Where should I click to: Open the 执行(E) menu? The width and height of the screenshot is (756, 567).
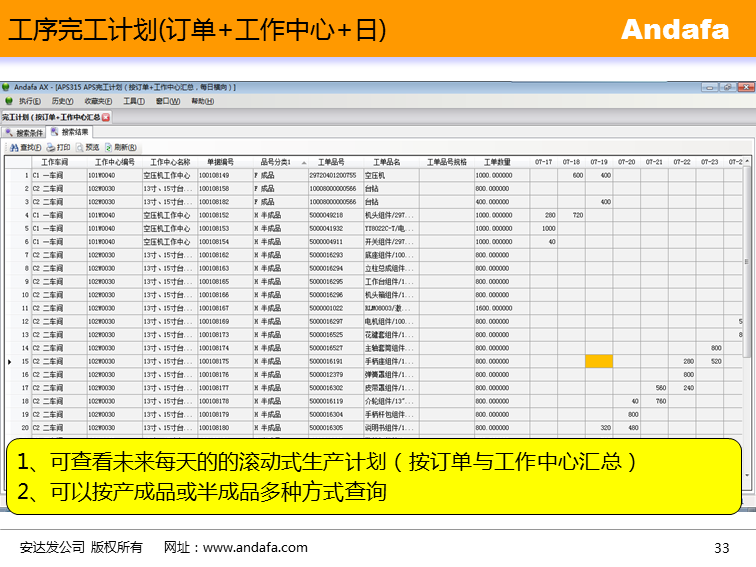(29, 101)
